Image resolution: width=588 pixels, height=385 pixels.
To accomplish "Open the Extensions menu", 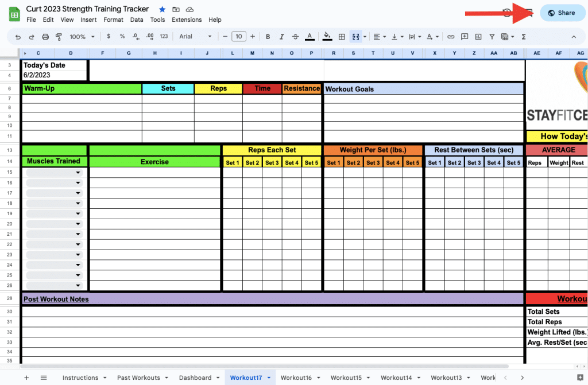I will pyautogui.click(x=187, y=20).
